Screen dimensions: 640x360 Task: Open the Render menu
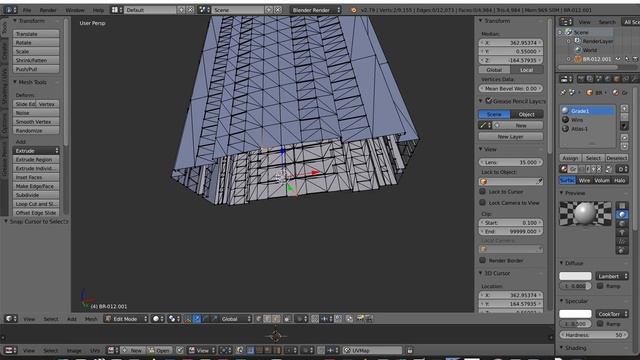48,10
